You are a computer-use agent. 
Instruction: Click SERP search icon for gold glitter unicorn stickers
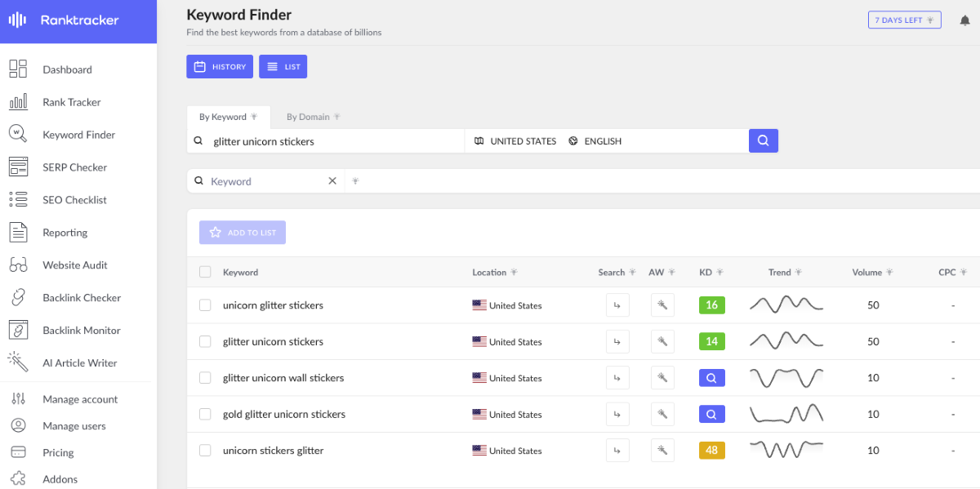[617, 414]
